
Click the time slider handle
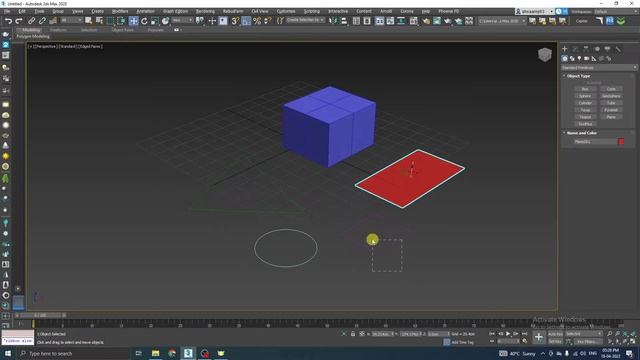click(x=41, y=316)
